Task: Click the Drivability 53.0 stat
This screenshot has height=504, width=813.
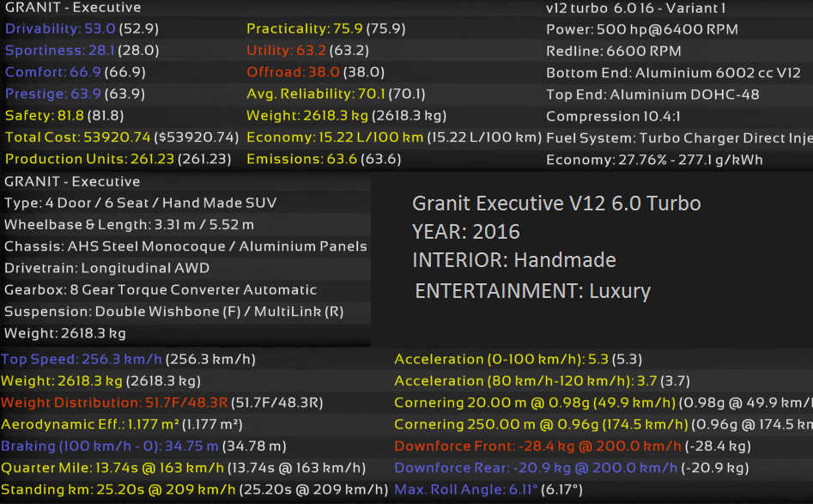Action: click(x=82, y=29)
